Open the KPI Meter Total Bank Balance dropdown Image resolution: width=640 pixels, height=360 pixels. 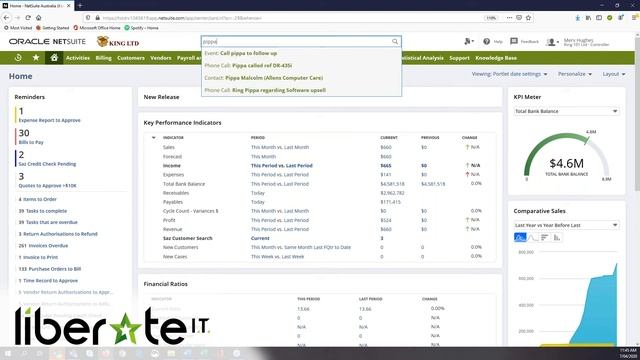566,111
